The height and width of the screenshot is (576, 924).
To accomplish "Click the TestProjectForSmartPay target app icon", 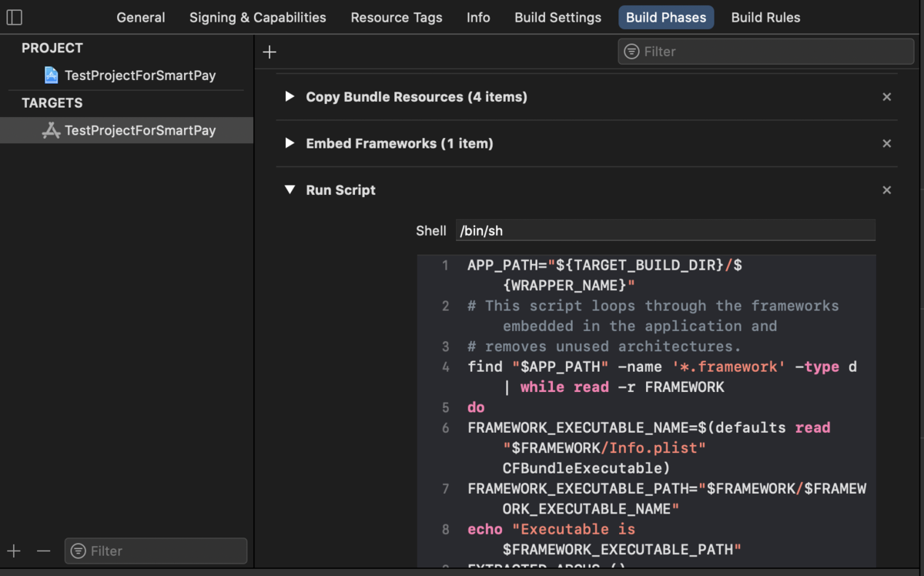I will point(52,130).
